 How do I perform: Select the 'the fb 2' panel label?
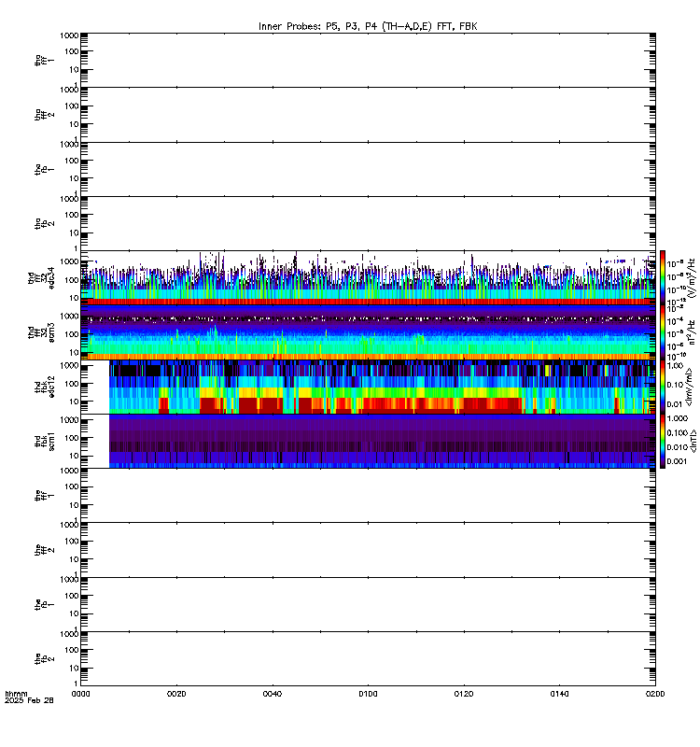(44, 659)
